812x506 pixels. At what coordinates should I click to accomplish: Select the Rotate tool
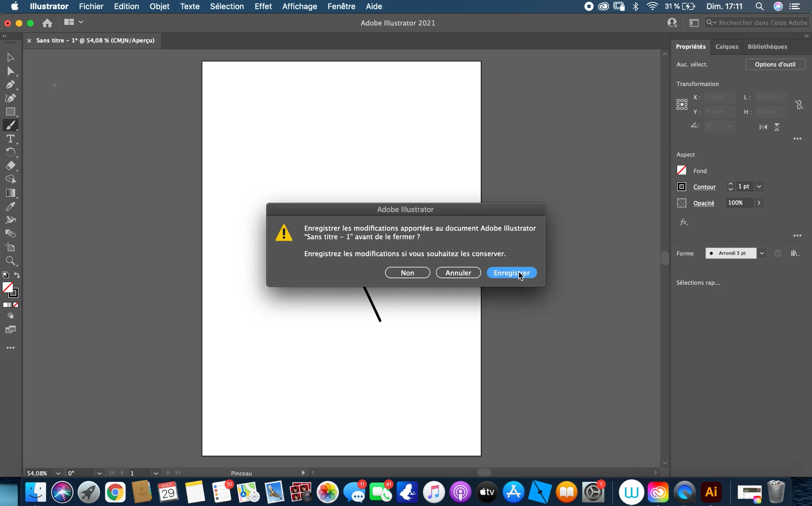coord(10,152)
